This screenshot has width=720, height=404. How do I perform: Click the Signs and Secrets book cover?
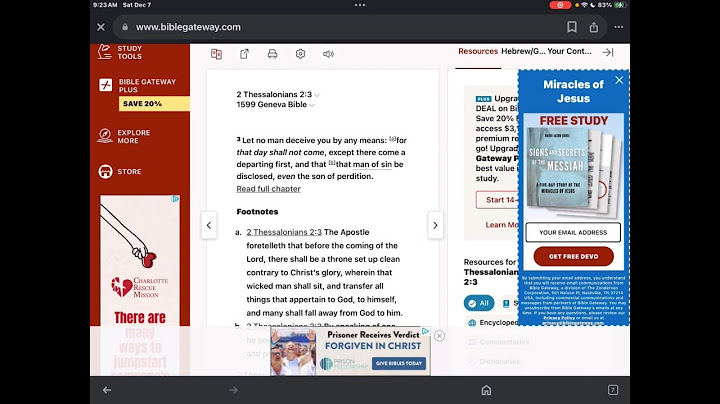coord(557,168)
